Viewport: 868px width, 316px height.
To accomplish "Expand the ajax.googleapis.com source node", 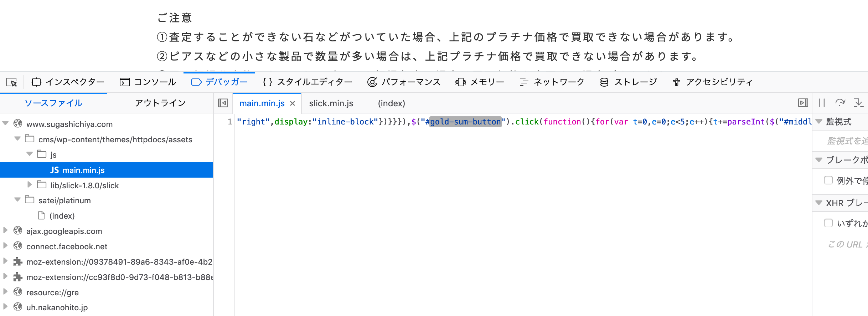I will pos(6,231).
